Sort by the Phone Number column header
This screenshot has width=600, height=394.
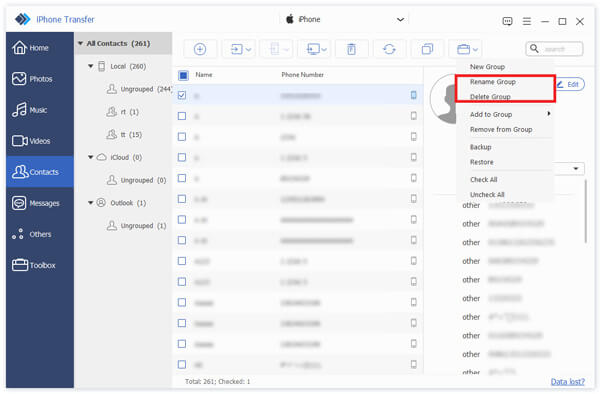302,75
